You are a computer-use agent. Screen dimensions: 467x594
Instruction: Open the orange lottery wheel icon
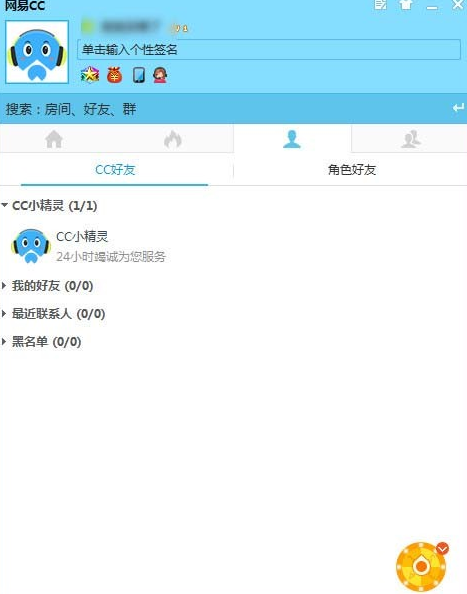pos(421,567)
